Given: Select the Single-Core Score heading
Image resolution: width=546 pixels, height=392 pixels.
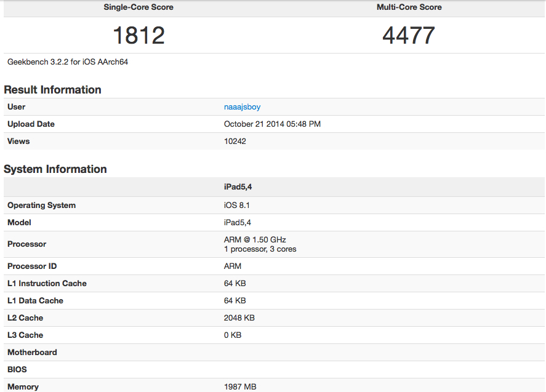Looking at the screenshot, I should tap(139, 7).
